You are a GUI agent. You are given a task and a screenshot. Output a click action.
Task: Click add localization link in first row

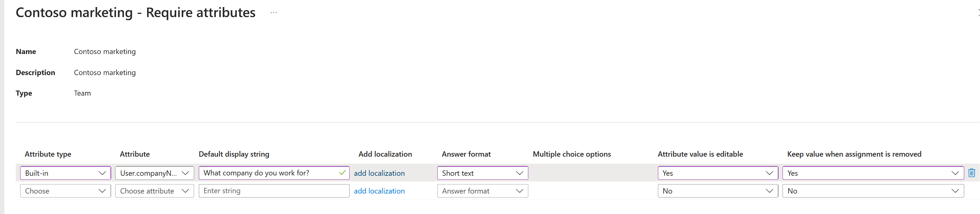click(379, 173)
